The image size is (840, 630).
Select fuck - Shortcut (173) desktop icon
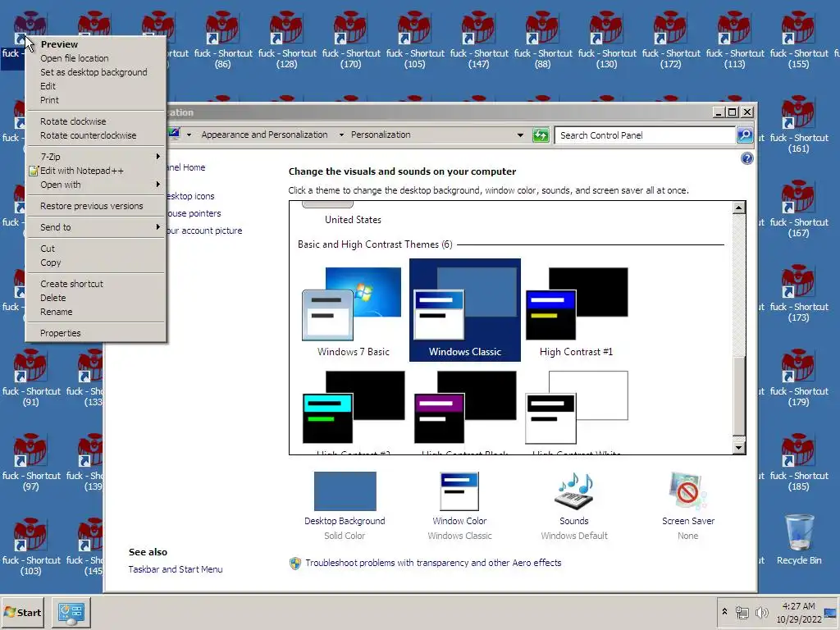click(799, 294)
